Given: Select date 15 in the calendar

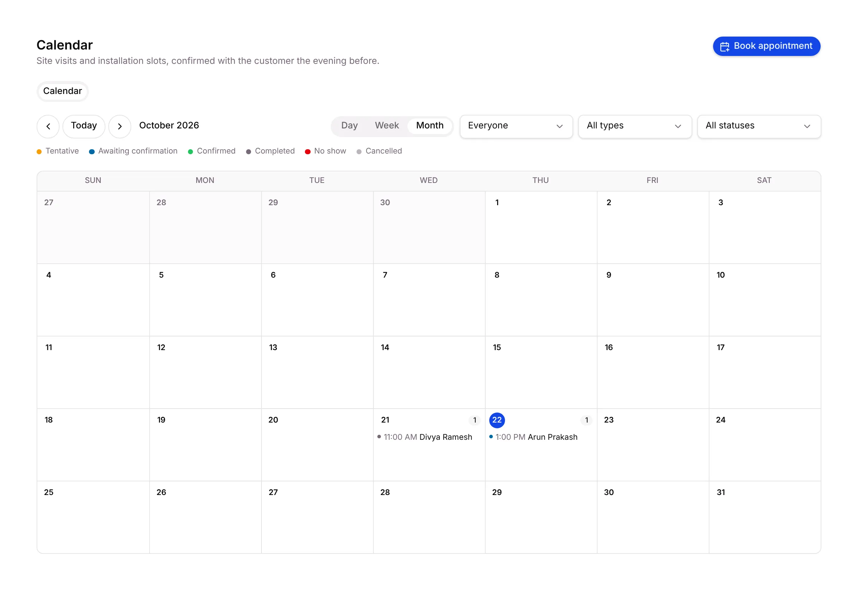Looking at the screenshot, I should pyautogui.click(x=497, y=347).
